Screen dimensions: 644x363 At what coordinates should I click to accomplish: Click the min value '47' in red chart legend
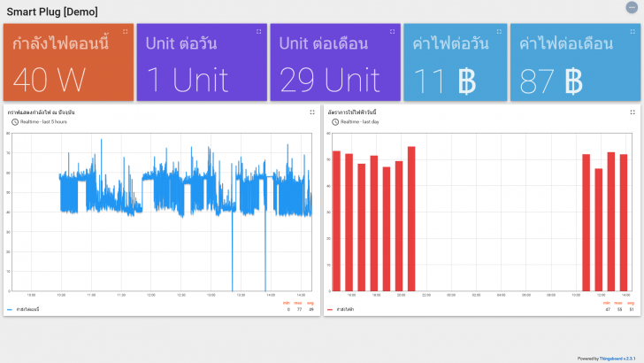(608, 309)
